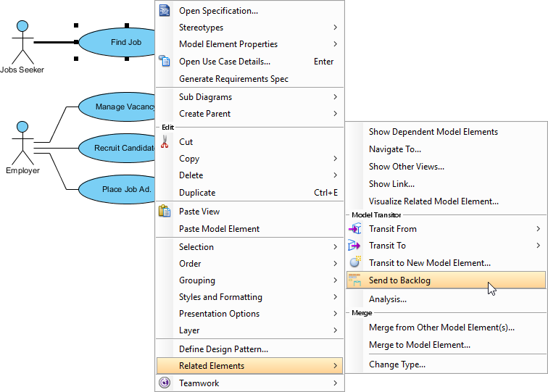
Task: Open the Presentation Options submenu
Action: click(x=249, y=314)
